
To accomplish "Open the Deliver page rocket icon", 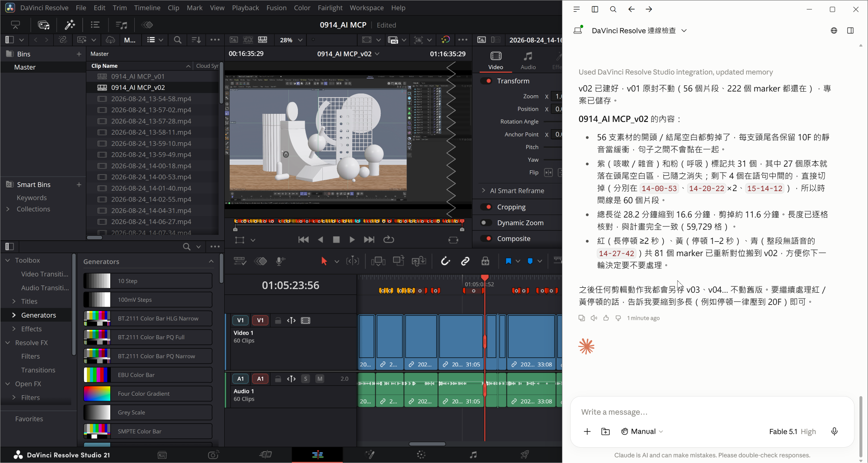I will point(525,455).
